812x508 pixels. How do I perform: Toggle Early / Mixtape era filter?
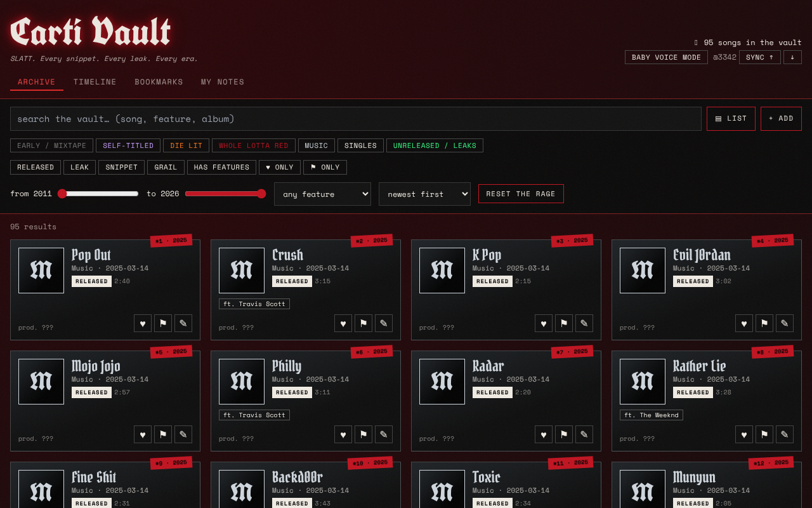pyautogui.click(x=51, y=145)
